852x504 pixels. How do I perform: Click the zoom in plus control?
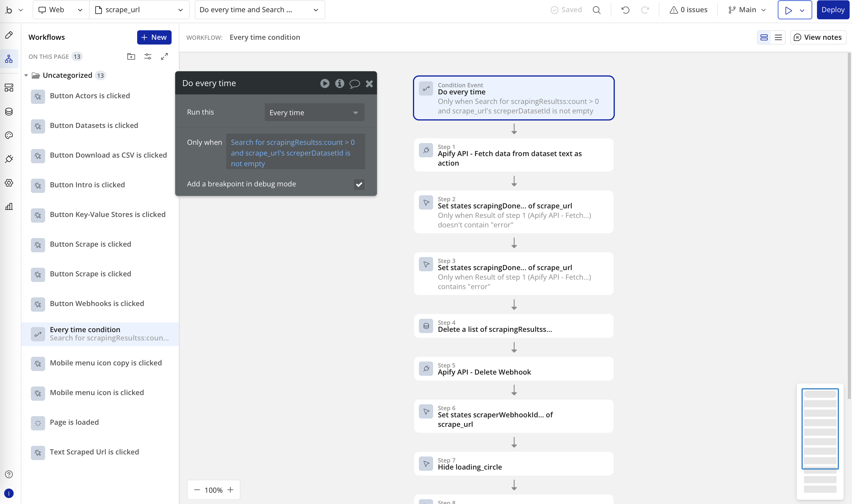[231, 490]
